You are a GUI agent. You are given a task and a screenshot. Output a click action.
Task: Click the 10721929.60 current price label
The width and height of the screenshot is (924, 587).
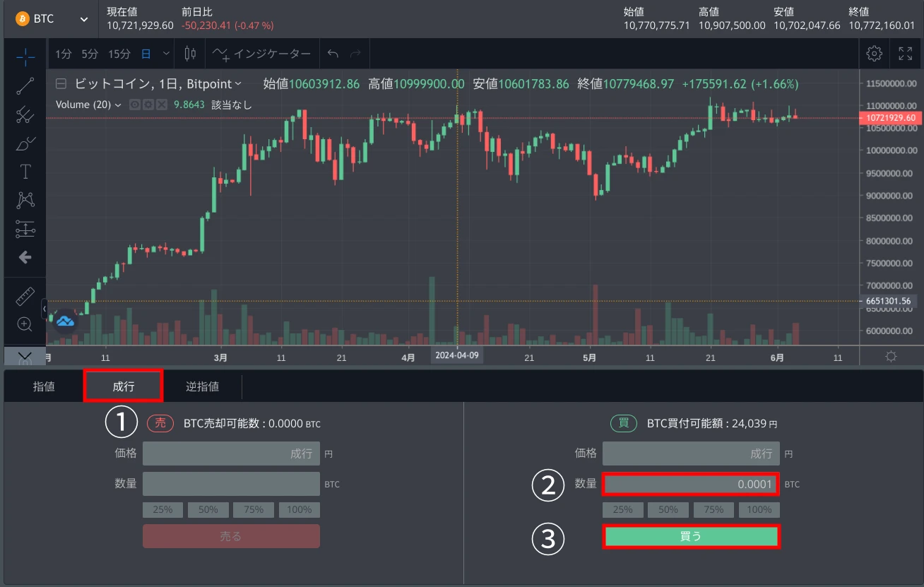[x=890, y=118]
